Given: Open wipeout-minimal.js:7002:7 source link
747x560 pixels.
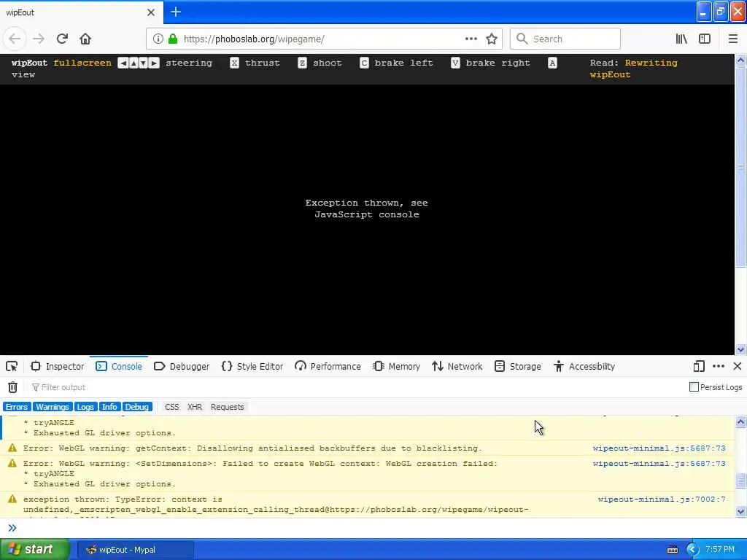Looking at the screenshot, I should tap(662, 499).
